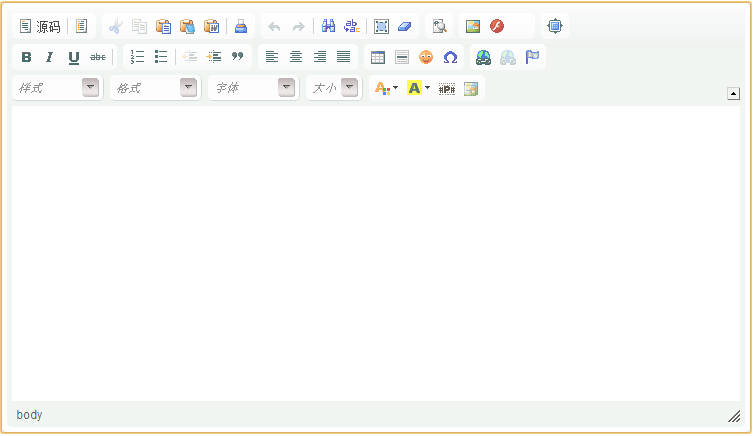Toggle underline formatting
The image size is (754, 436).
point(73,57)
